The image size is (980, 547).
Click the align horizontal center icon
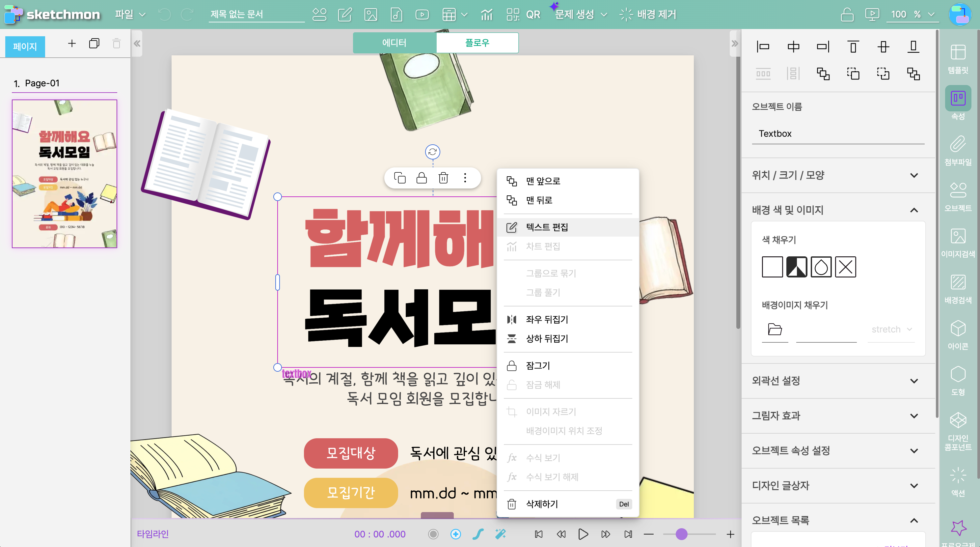[x=793, y=47]
